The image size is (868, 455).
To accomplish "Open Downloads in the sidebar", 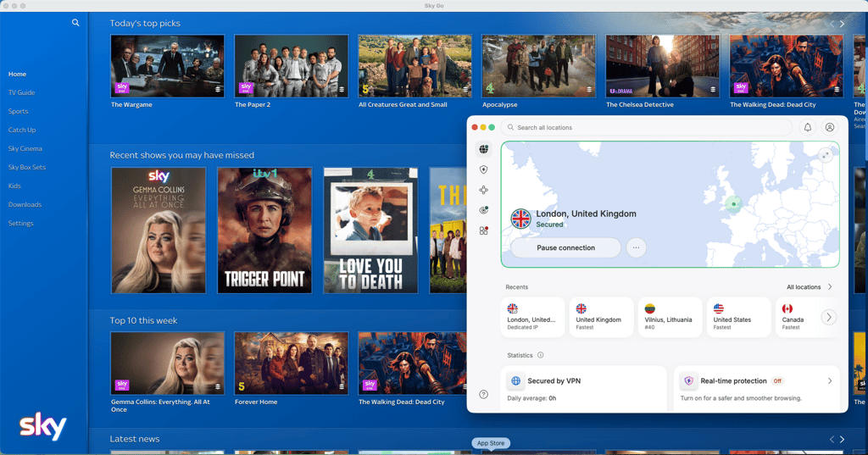I will [25, 204].
